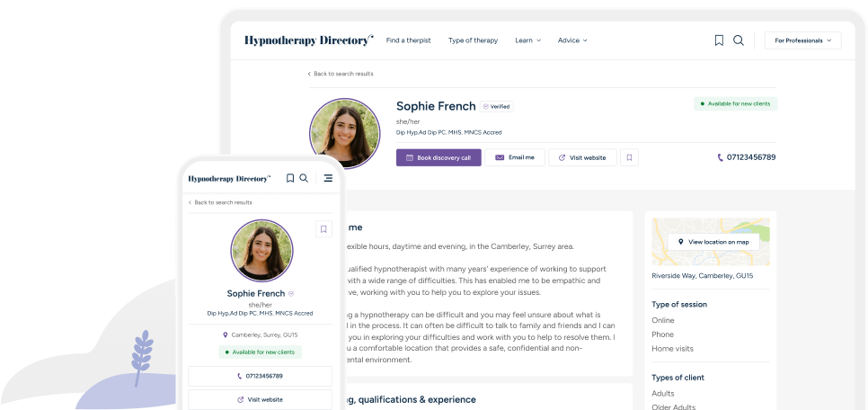Go back to search results on desktop
The image size is (868, 410).
(x=341, y=74)
